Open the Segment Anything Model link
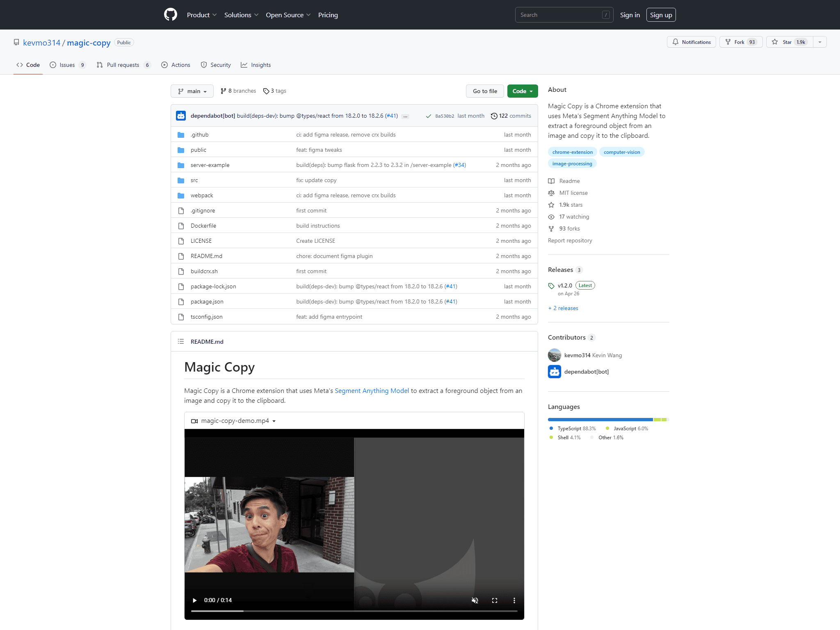Screen dimensions: 840x630 tap(372, 390)
